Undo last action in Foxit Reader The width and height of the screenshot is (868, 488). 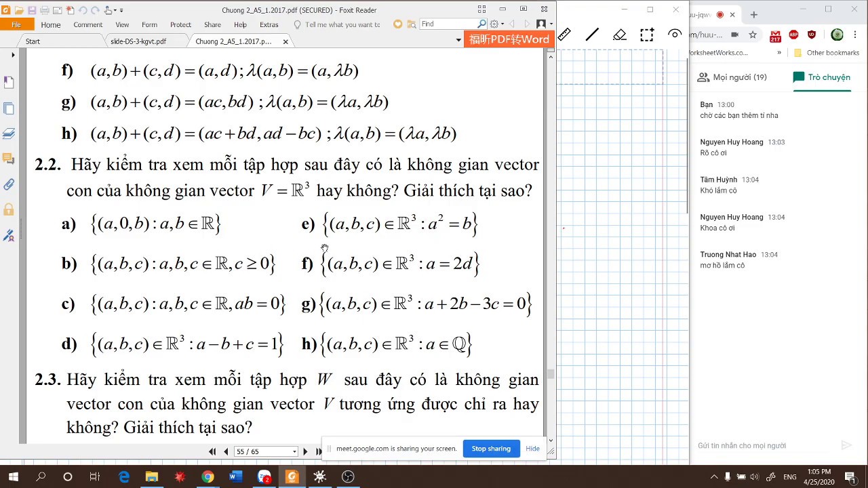(83, 10)
